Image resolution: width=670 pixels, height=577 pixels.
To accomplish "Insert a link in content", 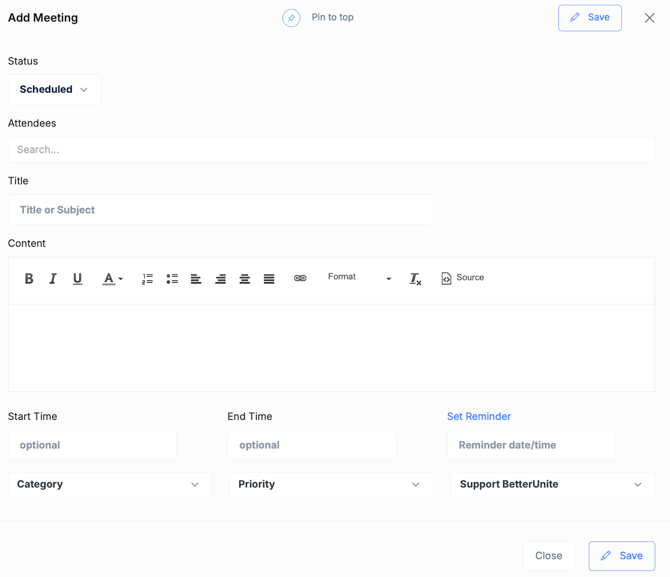I will (300, 279).
